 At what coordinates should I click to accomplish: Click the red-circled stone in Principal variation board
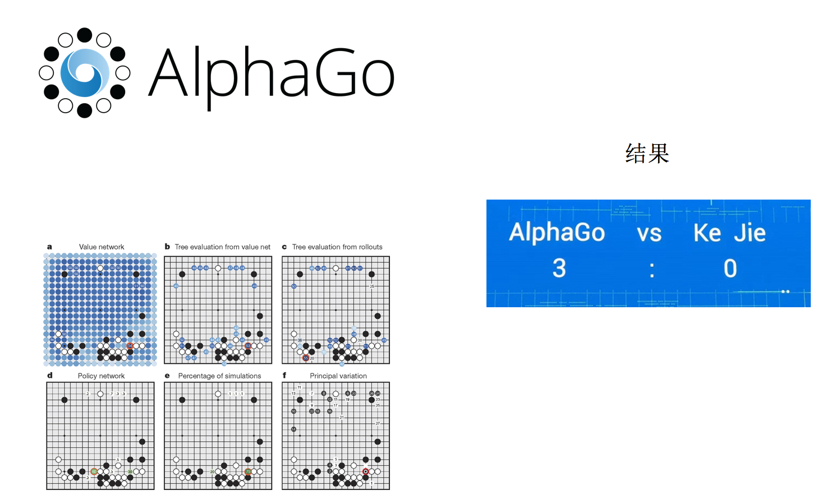tap(366, 471)
